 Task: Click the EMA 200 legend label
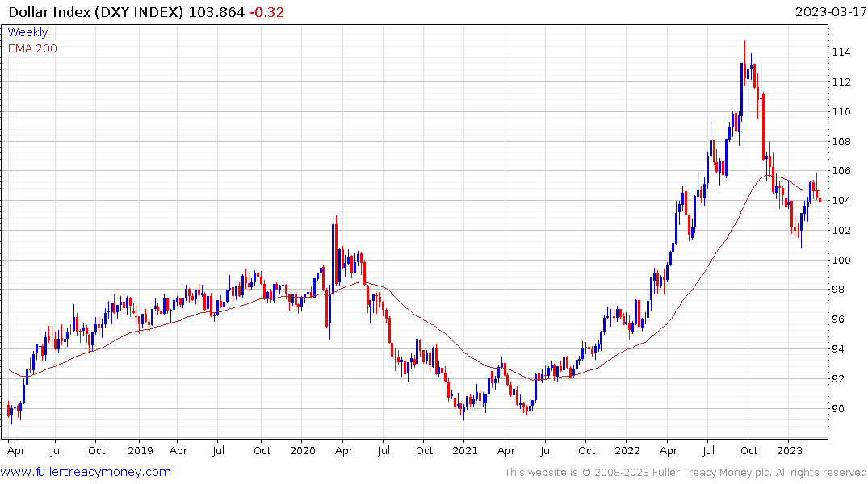[32, 48]
